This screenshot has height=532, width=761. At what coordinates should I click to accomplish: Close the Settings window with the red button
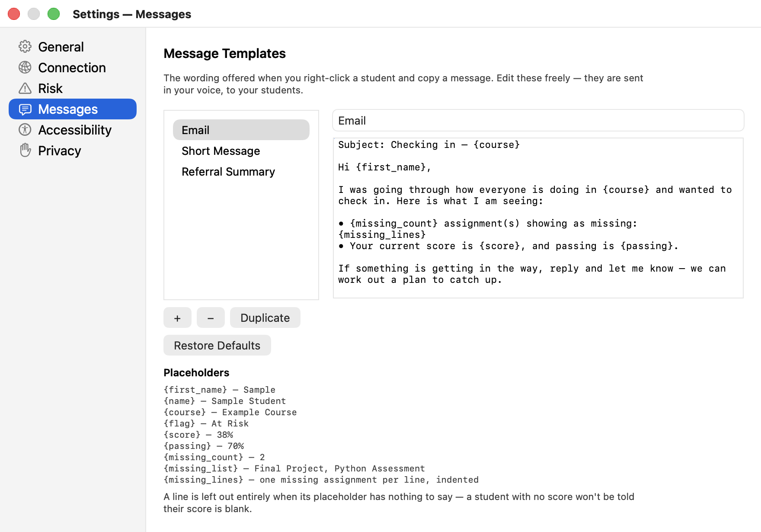tap(14, 14)
